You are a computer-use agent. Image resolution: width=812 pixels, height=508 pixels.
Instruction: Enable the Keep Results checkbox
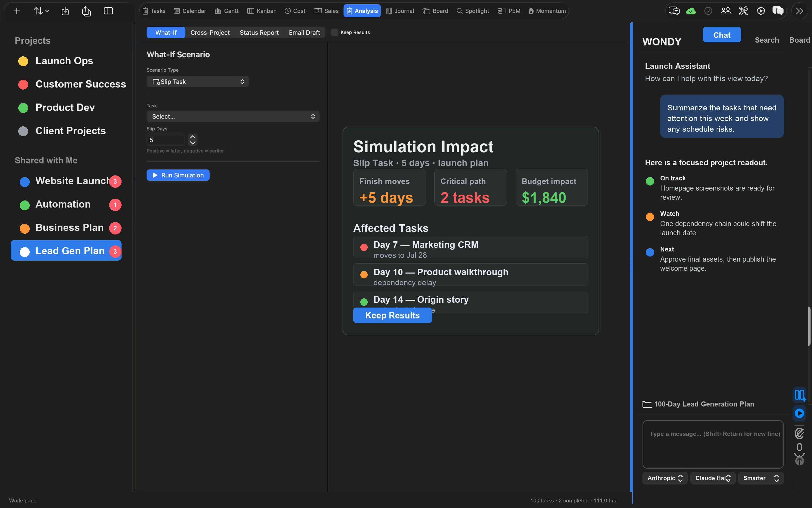click(334, 32)
